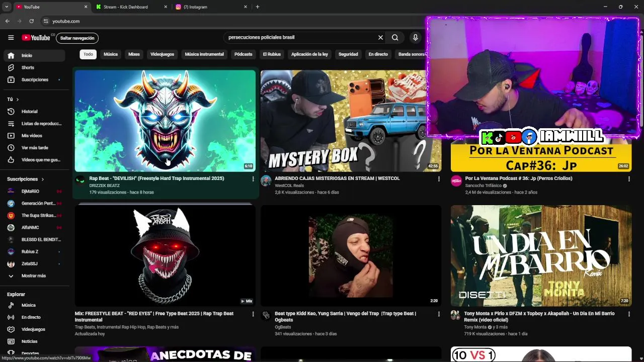Open a new browser tab
Viewport: 644px width, 362px height.
pyautogui.click(x=257, y=7)
